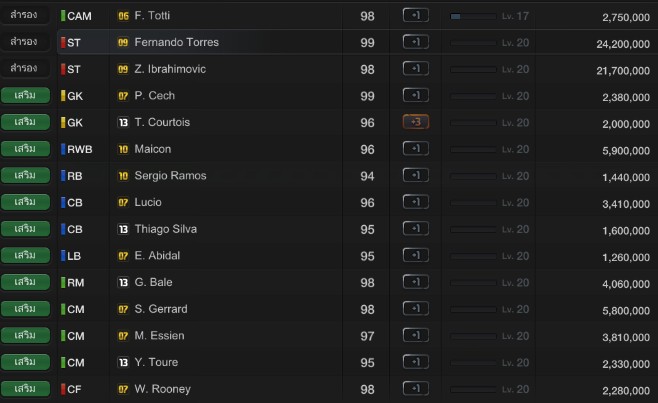Click the 13 season badge next to Y. Toure
This screenshot has width=658, height=403.
coord(123,362)
